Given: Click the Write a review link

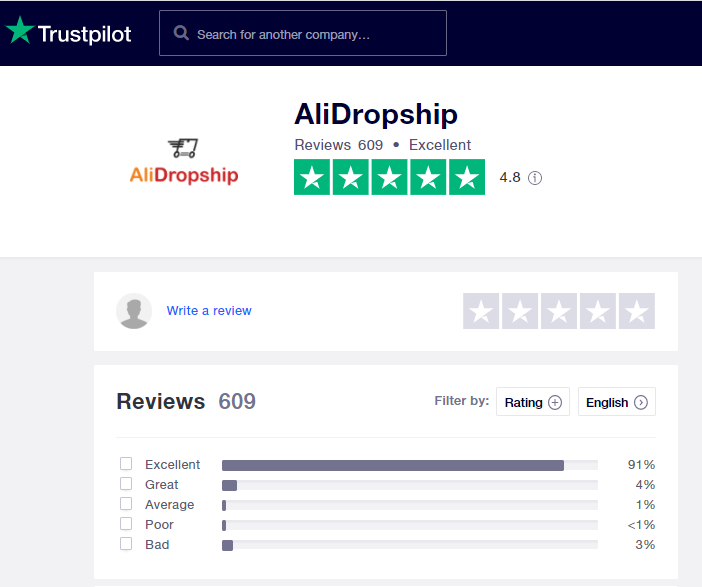Looking at the screenshot, I should [209, 311].
